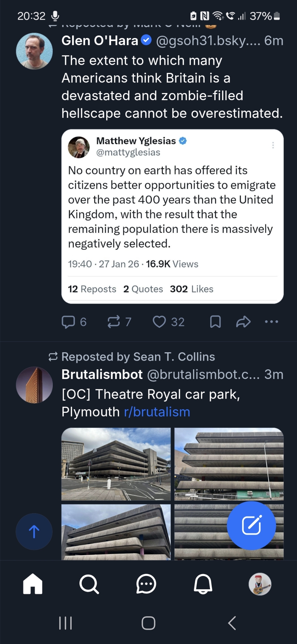Screen dimensions: 297x644
Task: Open the Search tab
Action: pyautogui.click(x=89, y=584)
